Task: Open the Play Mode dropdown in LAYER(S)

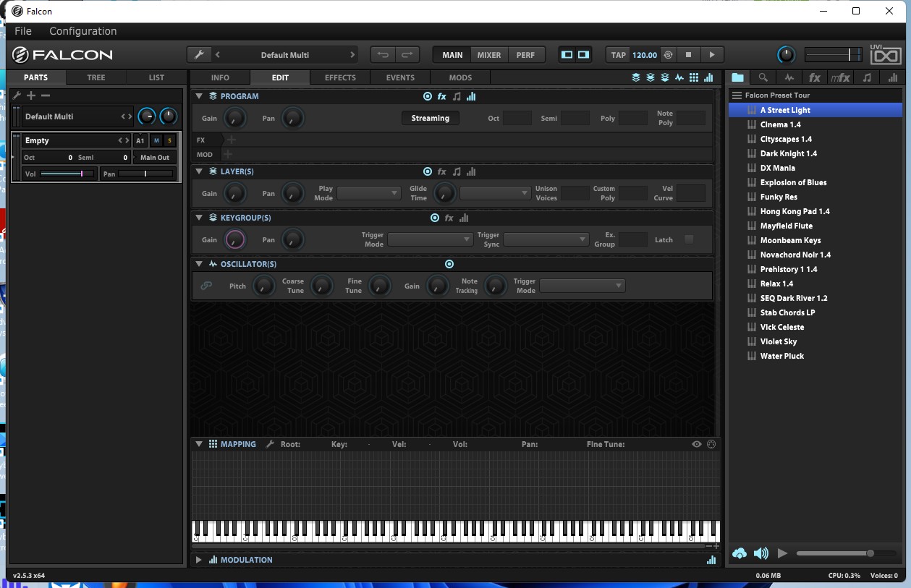Action: coord(369,193)
